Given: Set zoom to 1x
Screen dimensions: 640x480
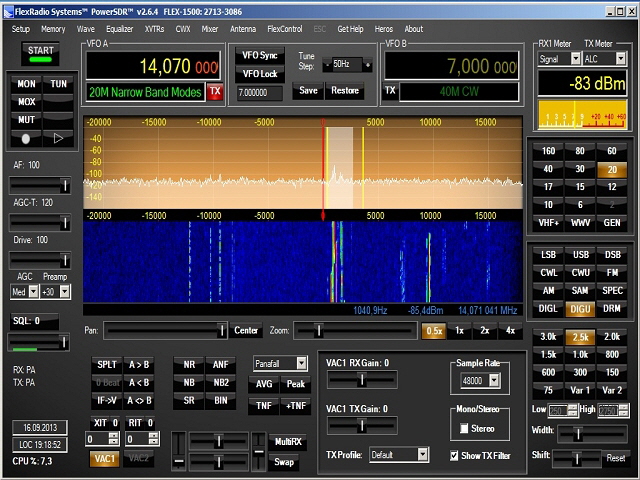Looking at the screenshot, I should point(459,331).
